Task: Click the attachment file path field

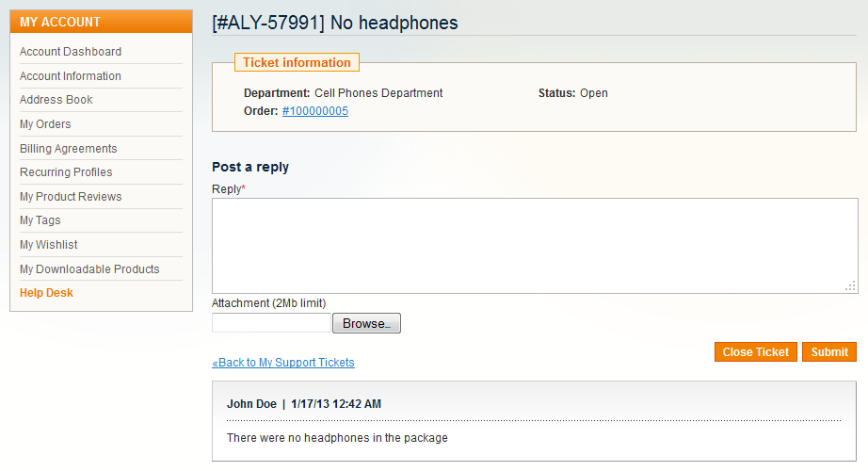Action: tap(271, 323)
